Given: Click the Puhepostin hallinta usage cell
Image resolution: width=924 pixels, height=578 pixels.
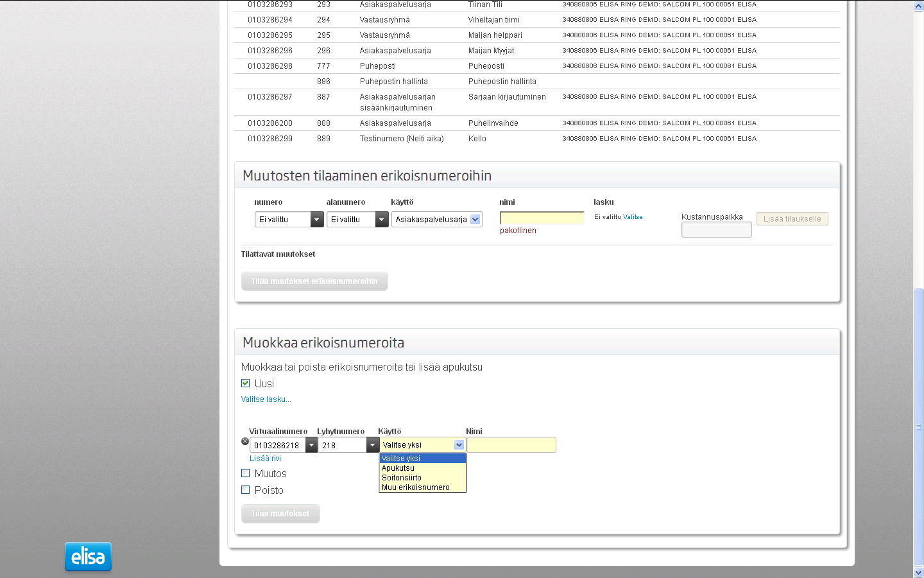Looking at the screenshot, I should (394, 82).
